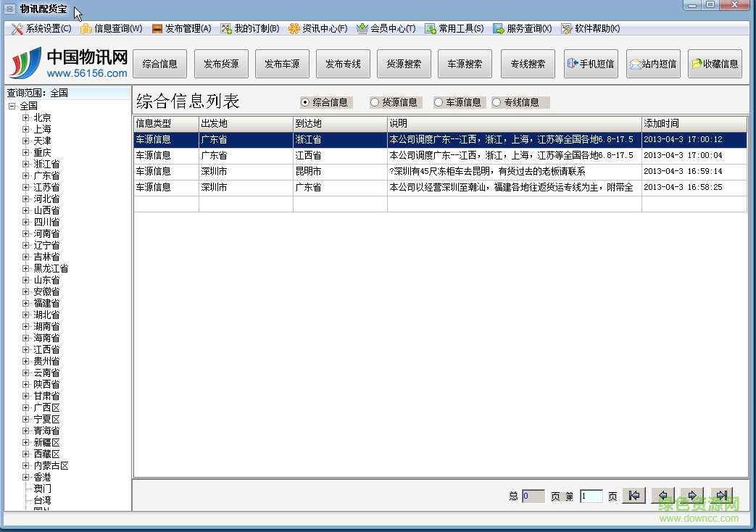
Task: Select the 货源信息 radio button
Action: click(373, 102)
